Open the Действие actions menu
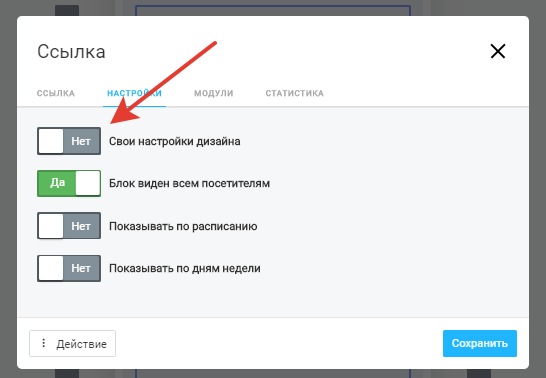The image size is (546, 378). point(72,344)
